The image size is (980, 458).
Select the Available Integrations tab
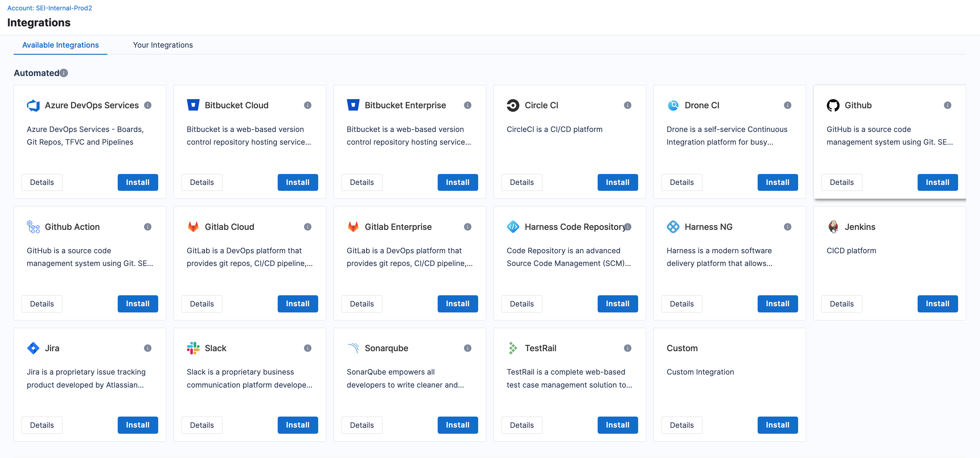tap(61, 45)
